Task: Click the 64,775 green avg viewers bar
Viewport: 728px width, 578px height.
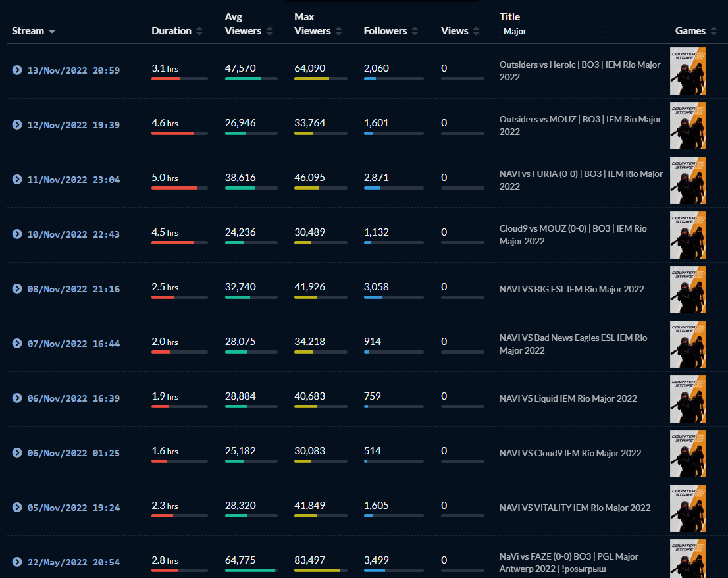Action: tap(250, 570)
